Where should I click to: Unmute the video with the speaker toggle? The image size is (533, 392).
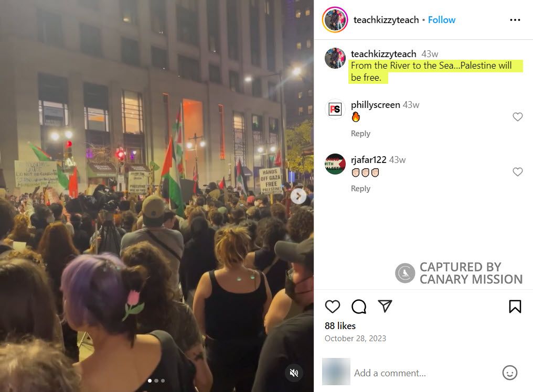[x=294, y=373]
